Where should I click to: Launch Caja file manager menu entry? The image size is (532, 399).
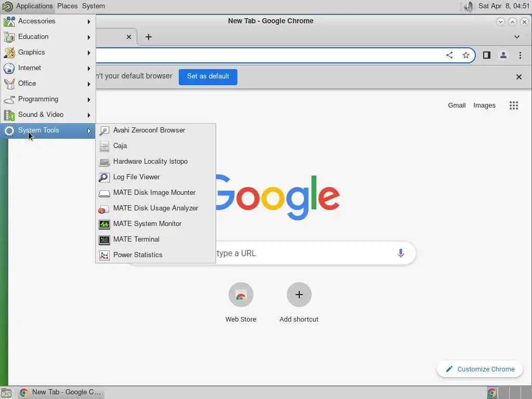tap(155, 146)
